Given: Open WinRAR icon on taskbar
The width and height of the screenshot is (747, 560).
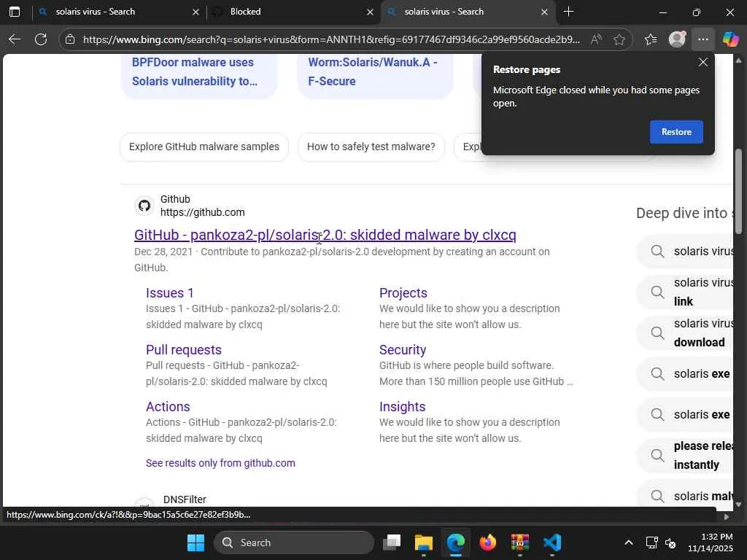Looking at the screenshot, I should click(519, 542).
